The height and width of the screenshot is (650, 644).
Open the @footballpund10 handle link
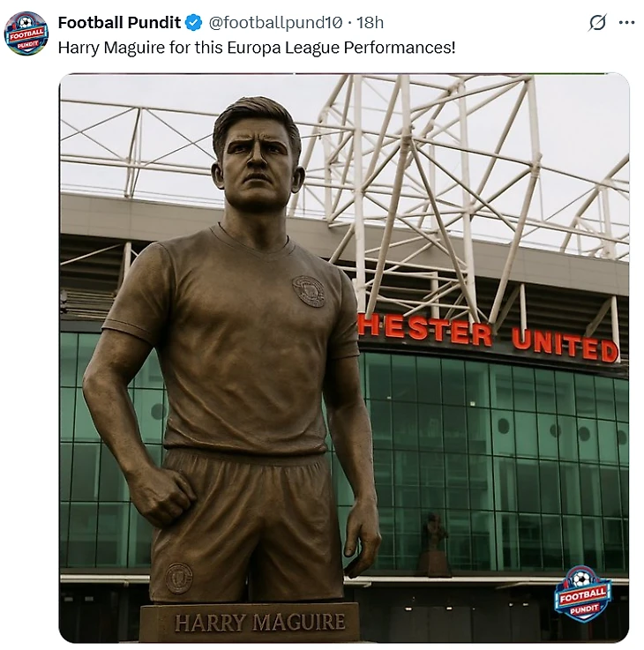click(275, 22)
